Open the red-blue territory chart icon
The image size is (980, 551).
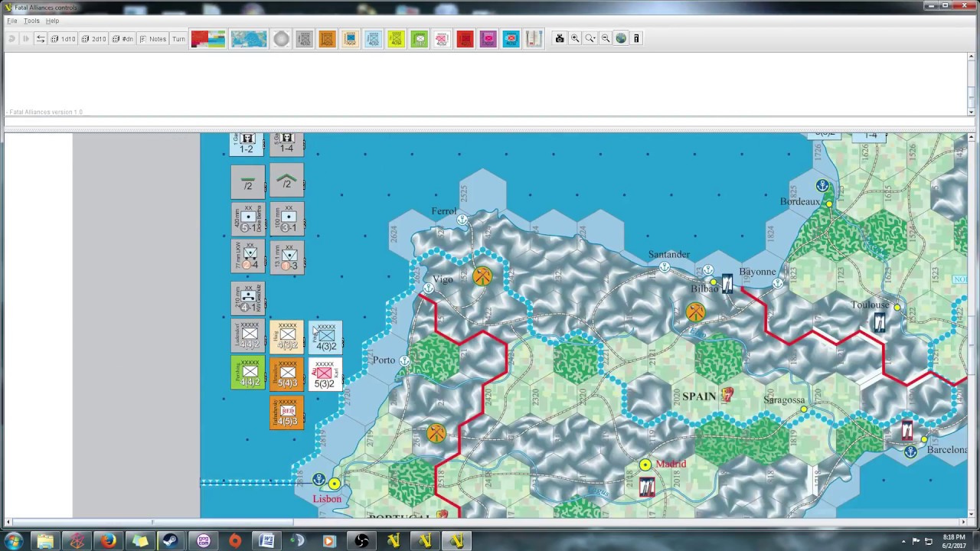[x=208, y=38]
